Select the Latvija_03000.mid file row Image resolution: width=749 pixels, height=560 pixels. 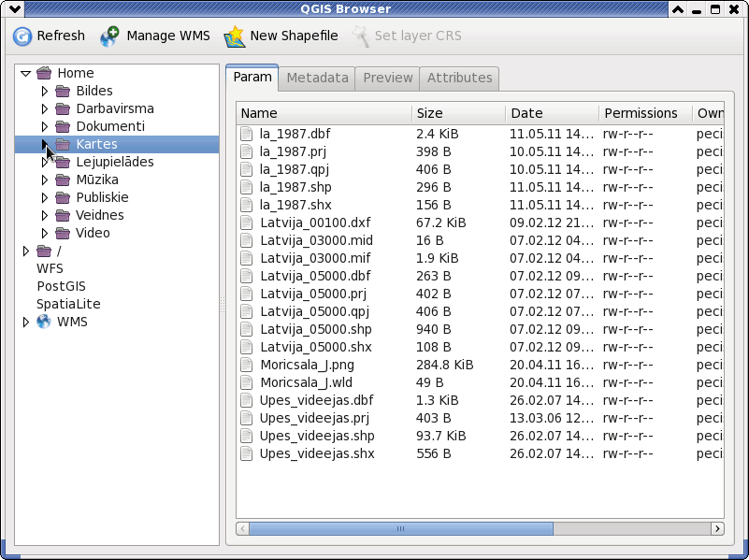(480, 240)
